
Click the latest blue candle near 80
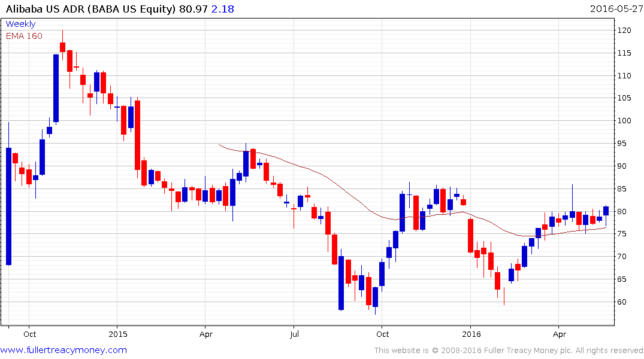(606, 211)
